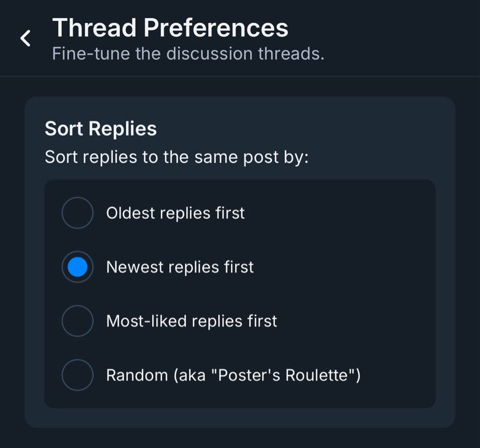The image size is (480, 448).
Task: Click the "Oldest replies first" label text
Action: 175,213
